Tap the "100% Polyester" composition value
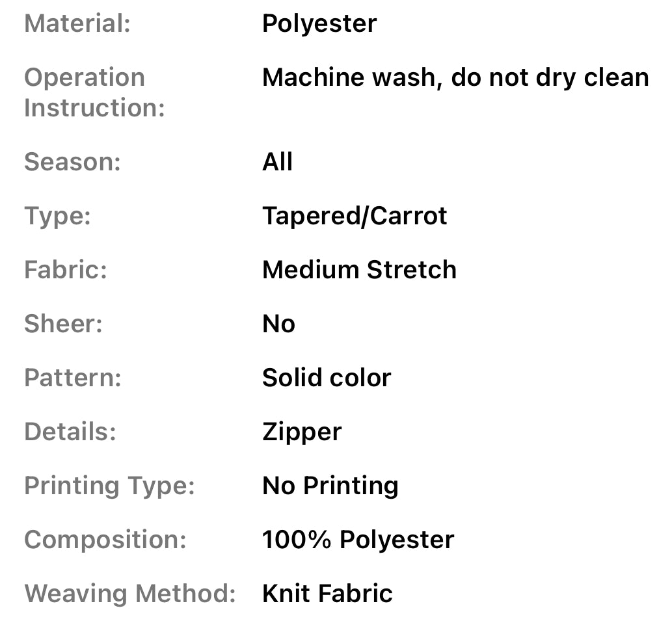Viewport: 672px width, 621px height. click(358, 540)
